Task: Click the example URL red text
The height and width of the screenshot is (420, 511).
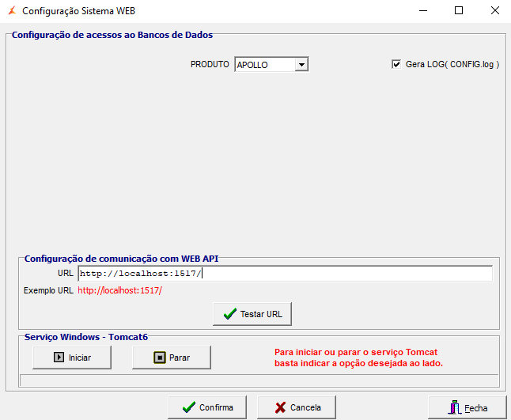Action: click(119, 290)
